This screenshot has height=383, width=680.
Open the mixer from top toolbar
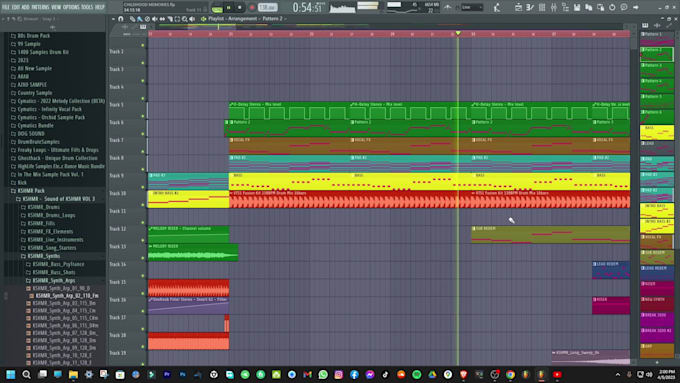[554, 7]
